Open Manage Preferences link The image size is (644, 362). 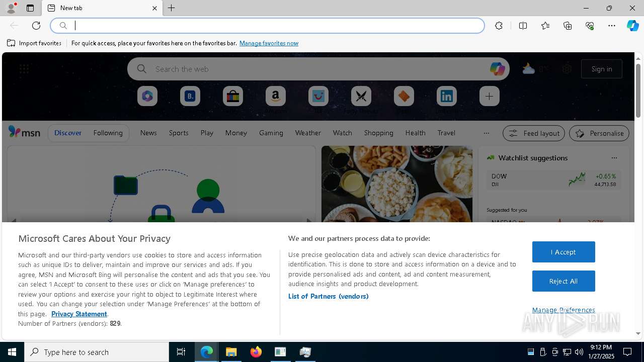pos(563,310)
